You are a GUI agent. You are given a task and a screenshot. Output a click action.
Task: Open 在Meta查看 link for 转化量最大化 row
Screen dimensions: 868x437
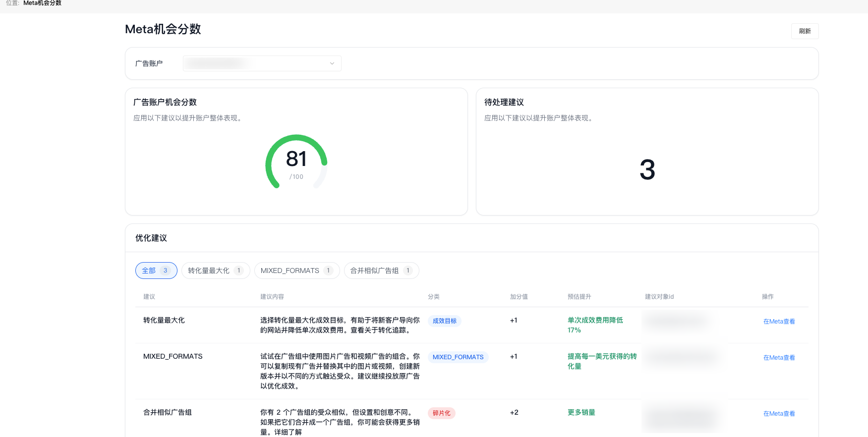coord(779,322)
